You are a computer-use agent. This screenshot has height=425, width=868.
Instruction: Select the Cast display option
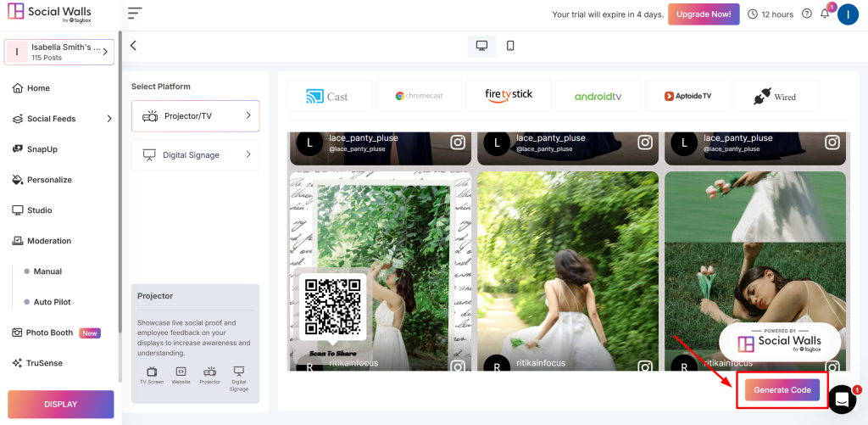point(328,97)
